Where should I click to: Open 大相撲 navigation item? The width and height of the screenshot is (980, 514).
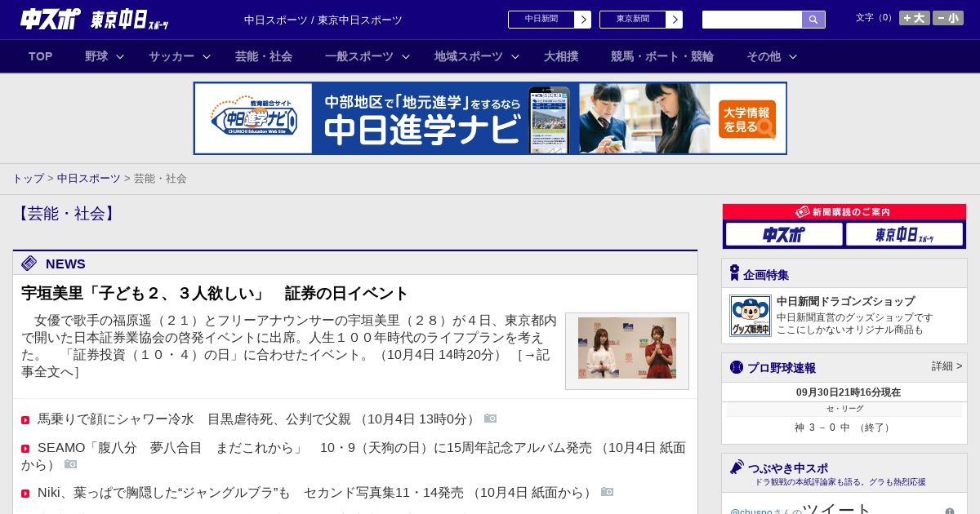pyautogui.click(x=561, y=56)
